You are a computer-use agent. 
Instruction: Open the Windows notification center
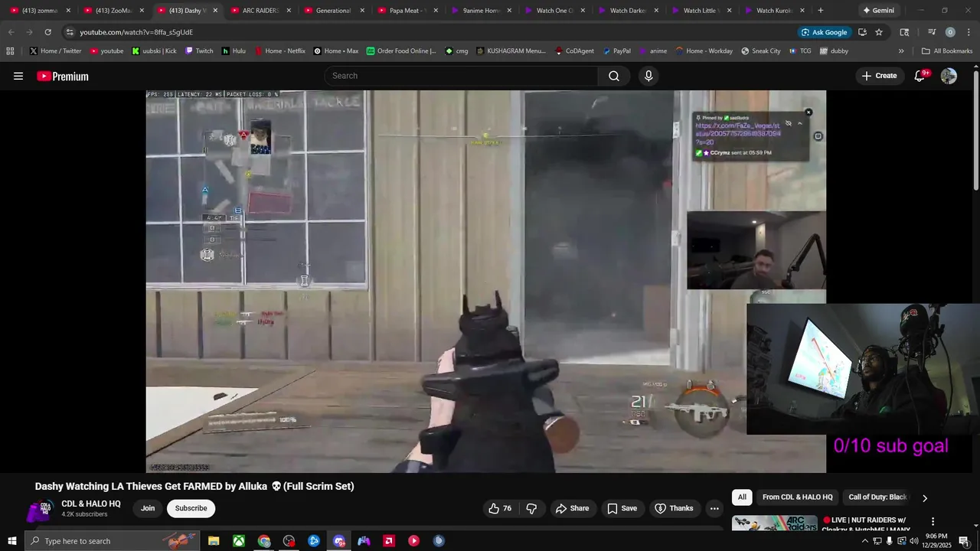click(x=964, y=541)
